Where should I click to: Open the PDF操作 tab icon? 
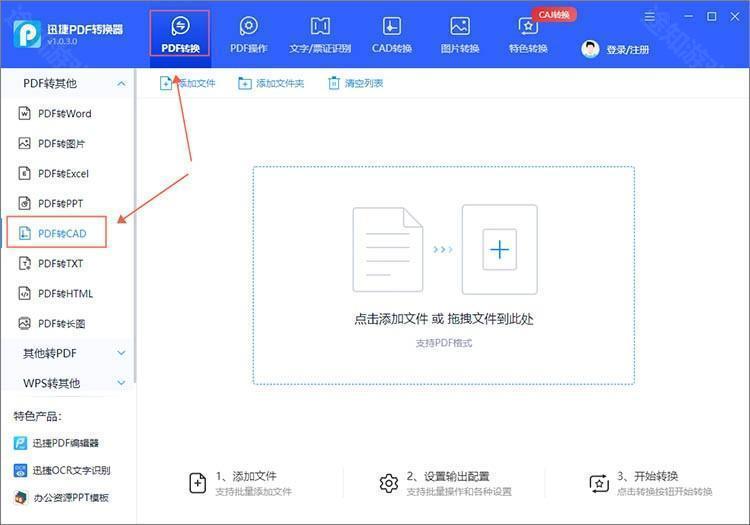[x=248, y=26]
